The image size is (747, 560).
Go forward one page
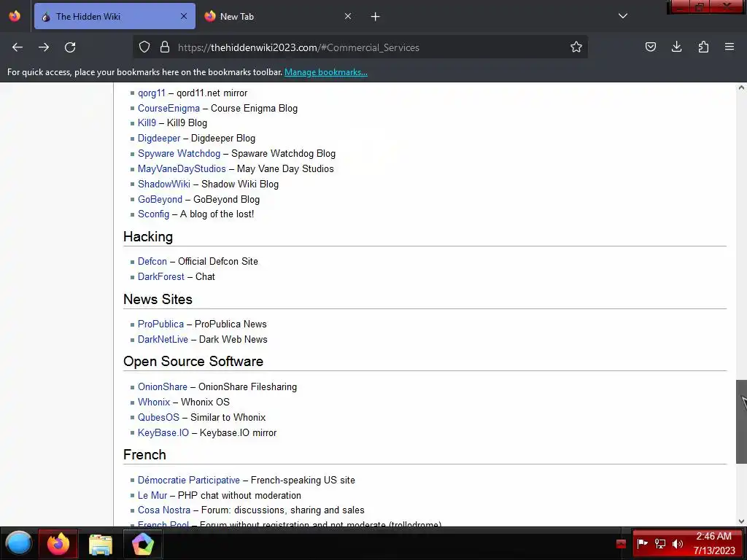(x=44, y=47)
